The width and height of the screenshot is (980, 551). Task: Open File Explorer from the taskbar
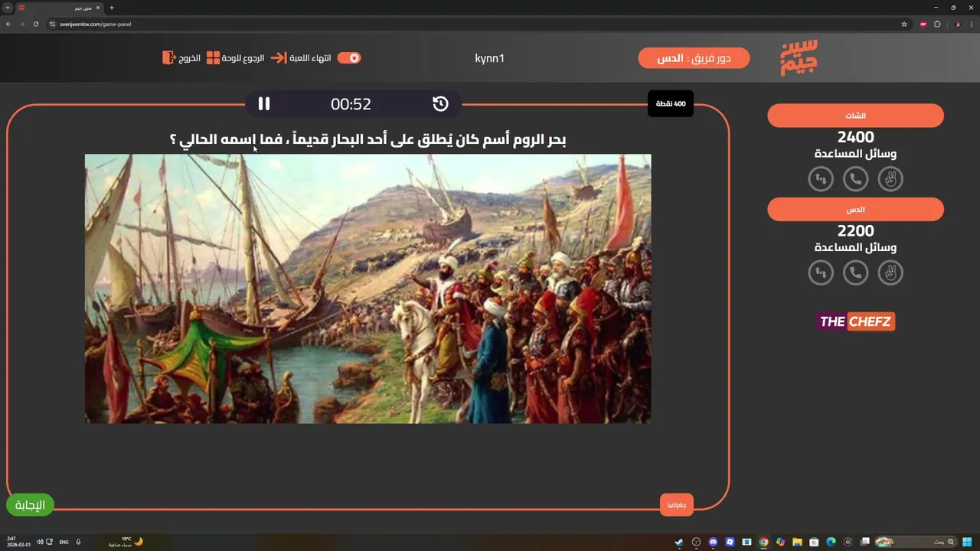click(x=797, y=542)
